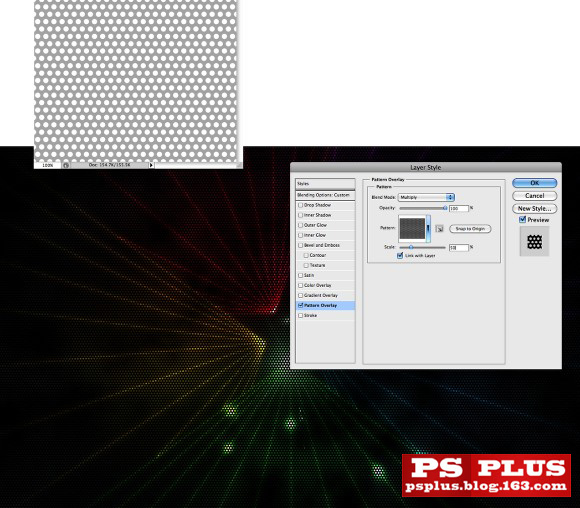The image size is (580, 508).
Task: Click the document info icon in status bar
Action: [66, 165]
